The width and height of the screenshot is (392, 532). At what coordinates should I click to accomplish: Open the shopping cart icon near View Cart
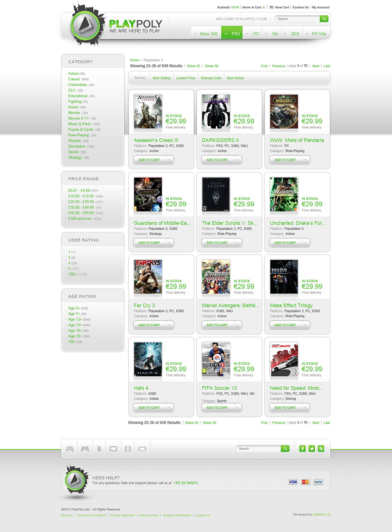(271, 7)
